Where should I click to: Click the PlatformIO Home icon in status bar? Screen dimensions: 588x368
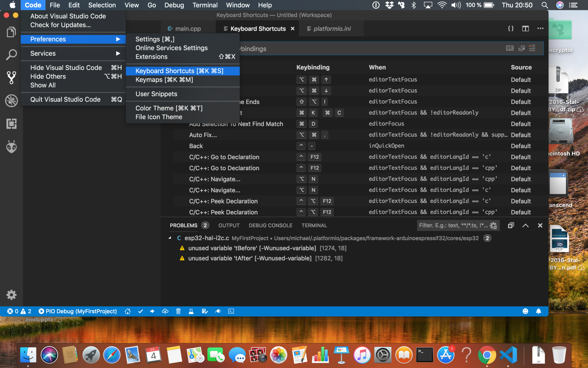(x=128, y=311)
